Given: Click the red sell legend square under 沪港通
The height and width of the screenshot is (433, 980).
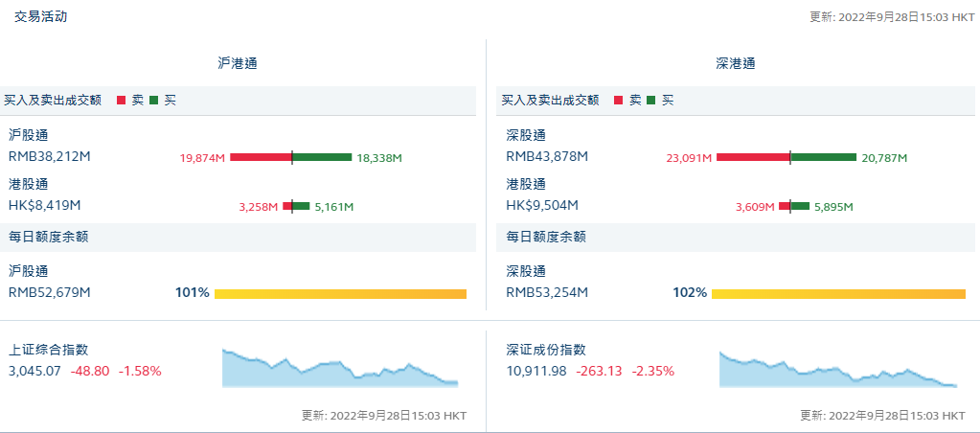Looking at the screenshot, I should [x=122, y=100].
